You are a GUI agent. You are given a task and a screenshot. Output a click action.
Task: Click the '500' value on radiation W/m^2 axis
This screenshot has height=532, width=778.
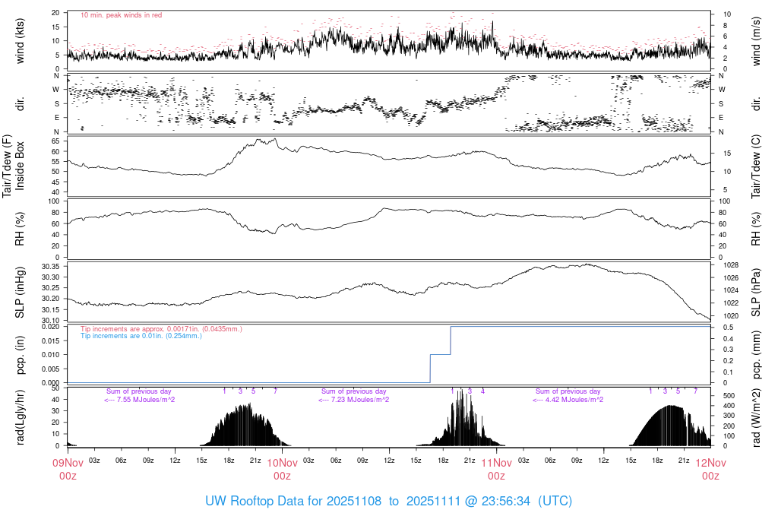point(729,395)
